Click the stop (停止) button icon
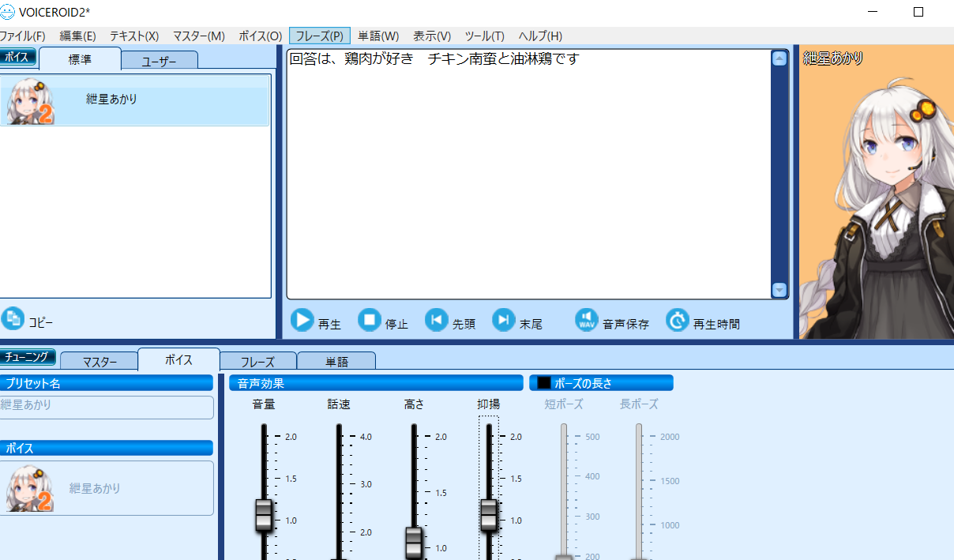954x560 pixels. point(370,320)
